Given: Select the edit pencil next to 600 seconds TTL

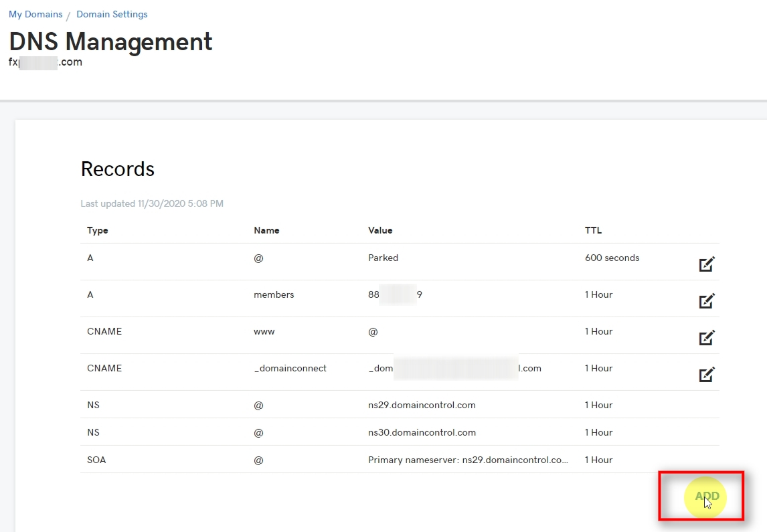Looking at the screenshot, I should click(707, 264).
